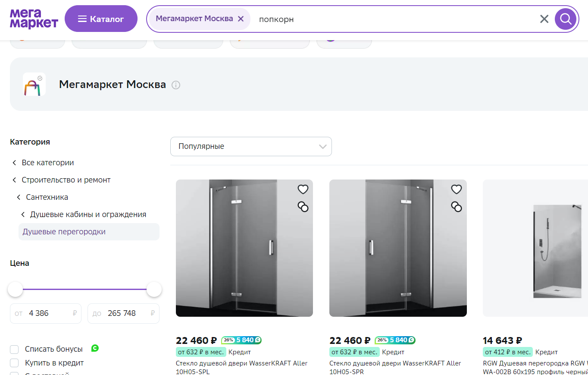Open the Каталог menu button
Viewport: 588px width, 375px height.
101,19
